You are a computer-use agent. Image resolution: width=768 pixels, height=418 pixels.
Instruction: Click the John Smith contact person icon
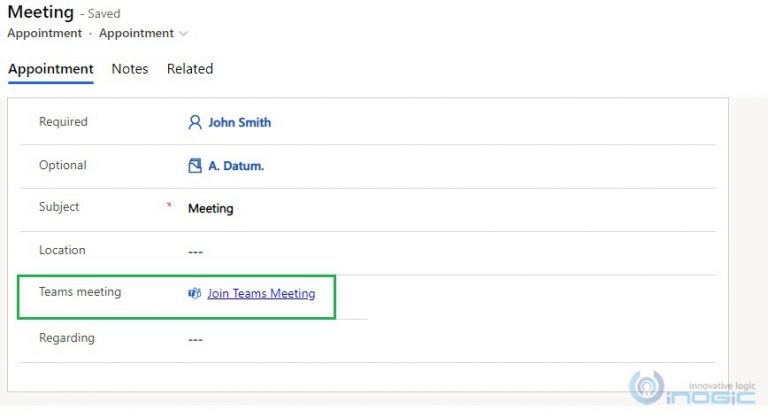[195, 122]
